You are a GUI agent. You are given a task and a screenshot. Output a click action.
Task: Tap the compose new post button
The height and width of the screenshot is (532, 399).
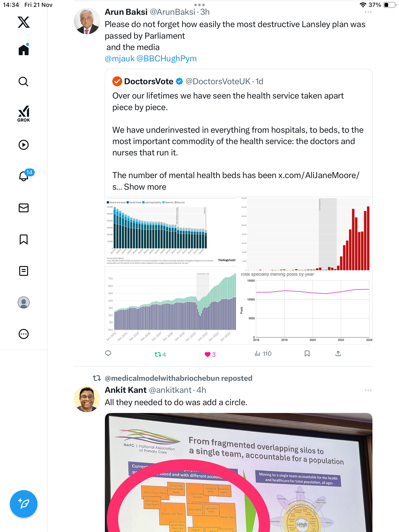(x=24, y=504)
